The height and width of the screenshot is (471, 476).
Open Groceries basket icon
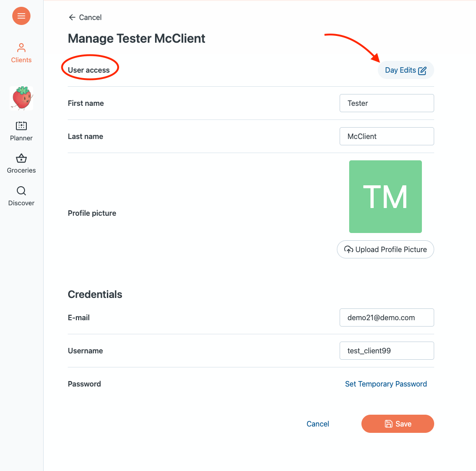(x=21, y=159)
